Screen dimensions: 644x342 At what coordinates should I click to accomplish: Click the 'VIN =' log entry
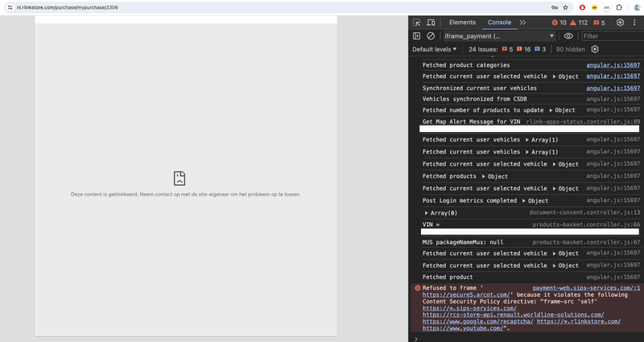(x=431, y=225)
